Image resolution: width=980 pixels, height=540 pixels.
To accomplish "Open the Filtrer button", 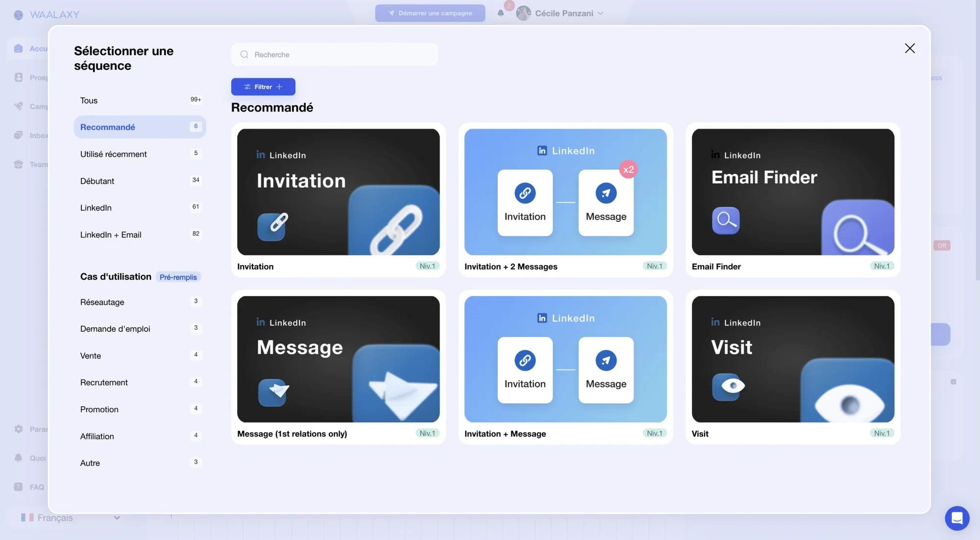I will tap(263, 87).
